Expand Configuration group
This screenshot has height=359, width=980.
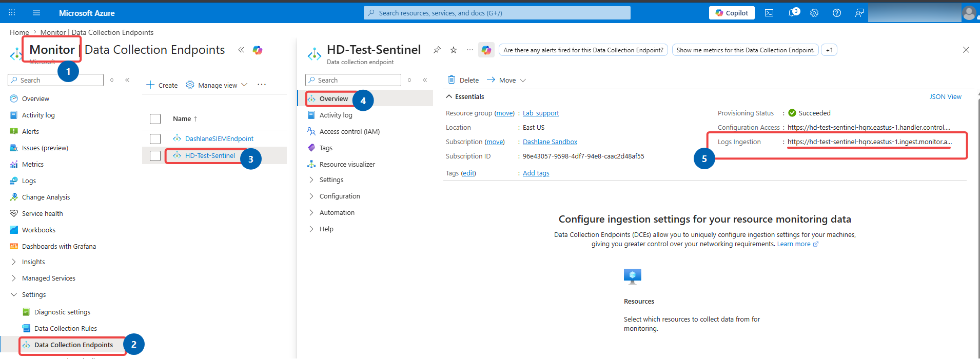point(339,196)
